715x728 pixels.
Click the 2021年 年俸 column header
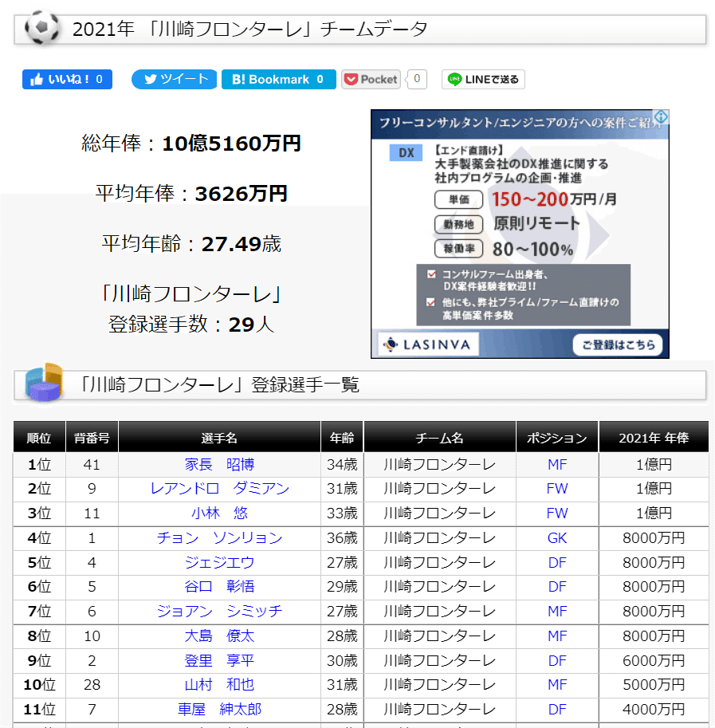click(654, 437)
